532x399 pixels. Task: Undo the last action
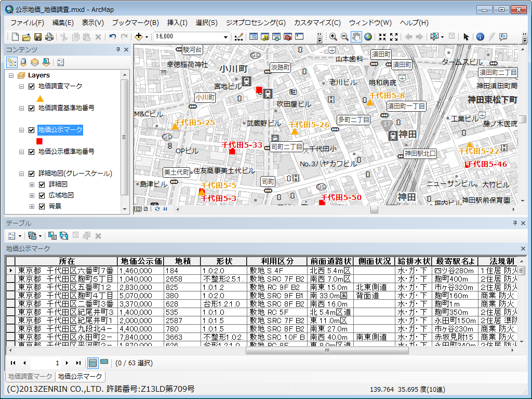click(113, 37)
